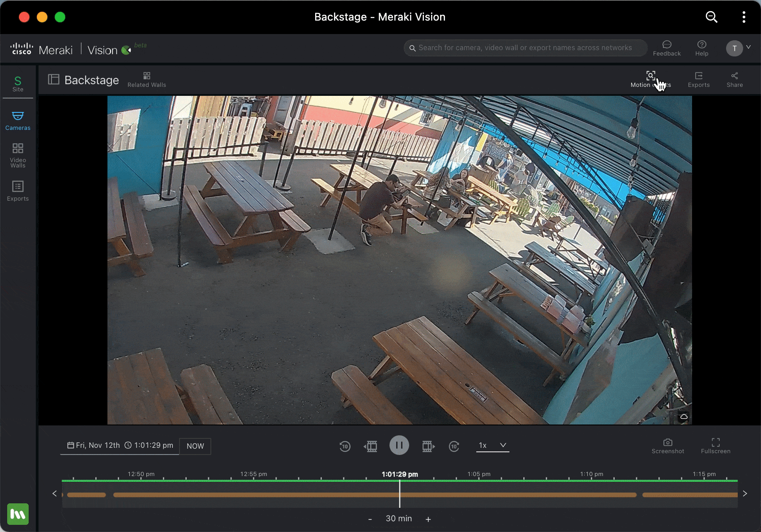This screenshot has height=532, width=761.
Task: Select Cameras in the sidebar
Action: pos(18,120)
